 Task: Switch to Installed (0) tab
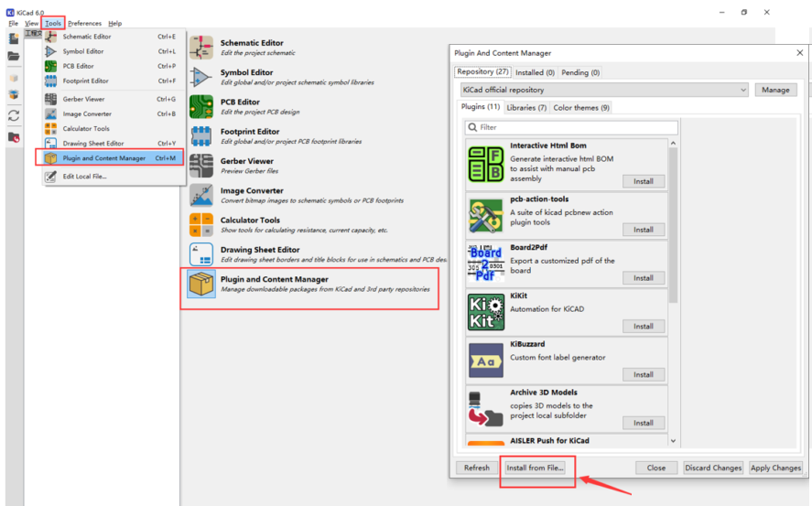[x=535, y=72]
